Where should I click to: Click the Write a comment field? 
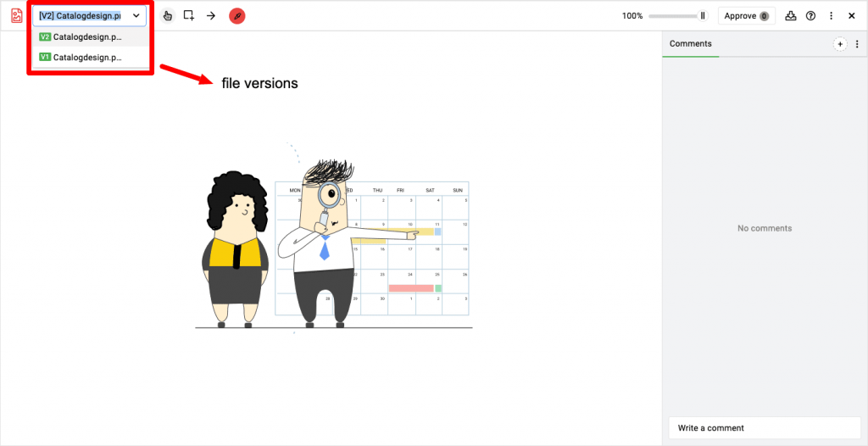coord(765,427)
